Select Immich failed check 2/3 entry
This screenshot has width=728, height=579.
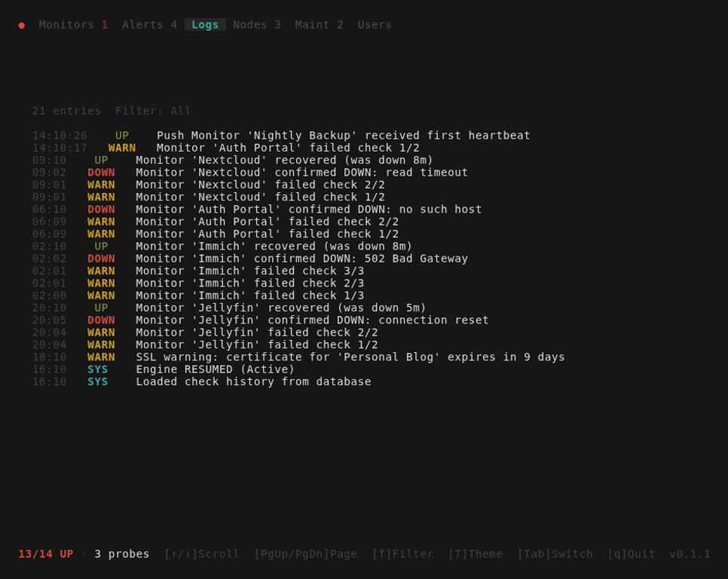(198, 283)
